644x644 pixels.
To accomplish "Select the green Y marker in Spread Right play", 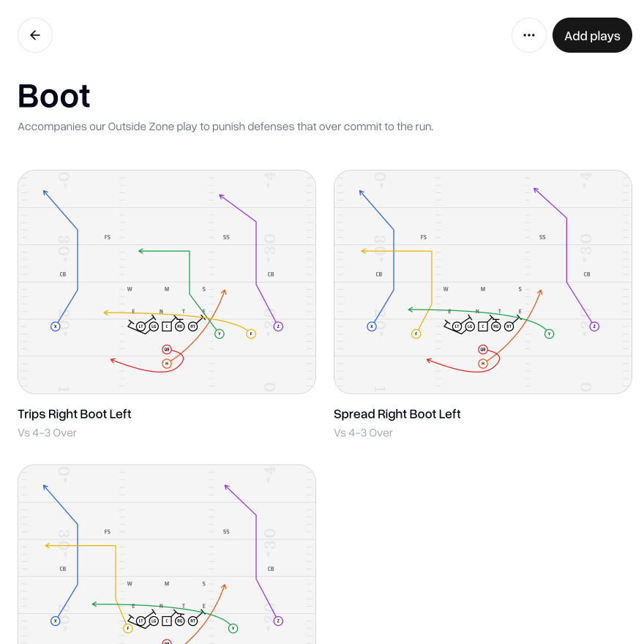I will [x=549, y=334].
